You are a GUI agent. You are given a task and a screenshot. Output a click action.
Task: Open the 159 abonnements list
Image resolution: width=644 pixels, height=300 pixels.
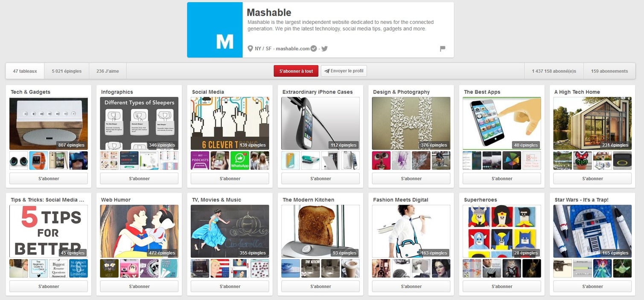(x=609, y=71)
